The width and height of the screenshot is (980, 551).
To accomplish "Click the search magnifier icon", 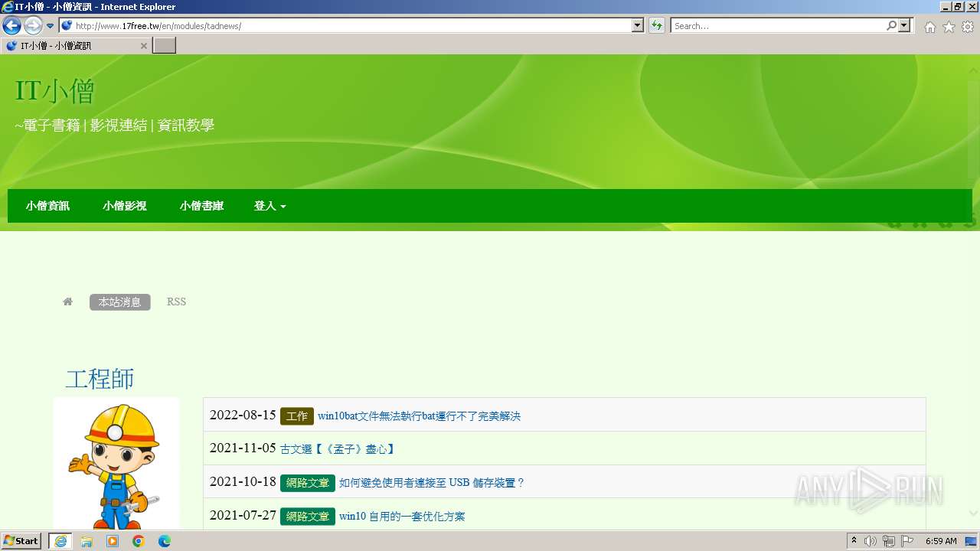I will [891, 25].
